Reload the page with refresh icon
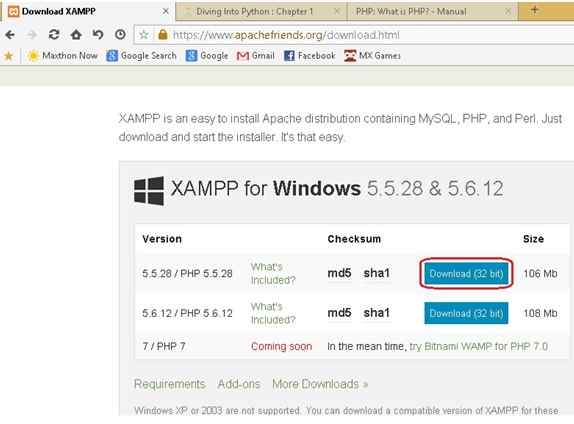 (x=54, y=35)
